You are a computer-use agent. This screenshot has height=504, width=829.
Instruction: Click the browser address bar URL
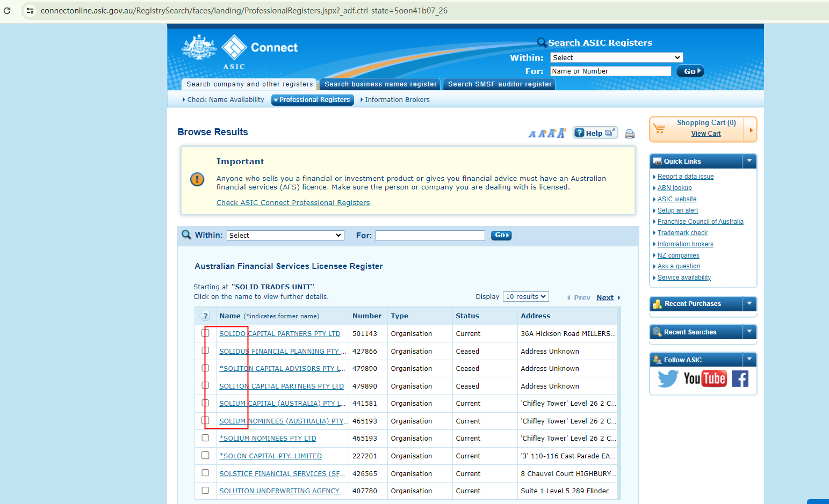pos(244,11)
